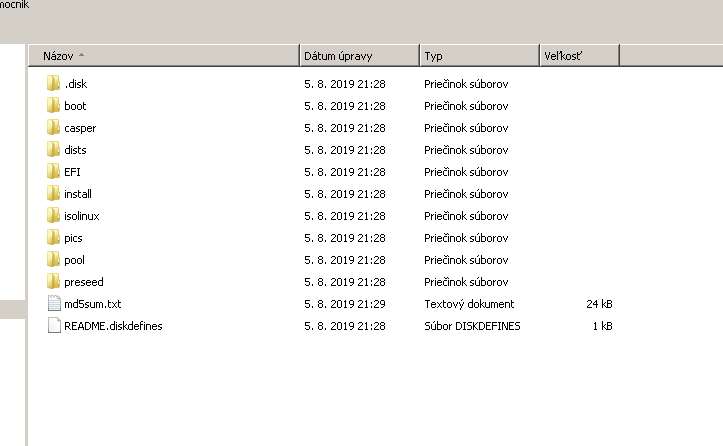Select the pool folder icon
This screenshot has height=446, width=723.
pos(53,260)
